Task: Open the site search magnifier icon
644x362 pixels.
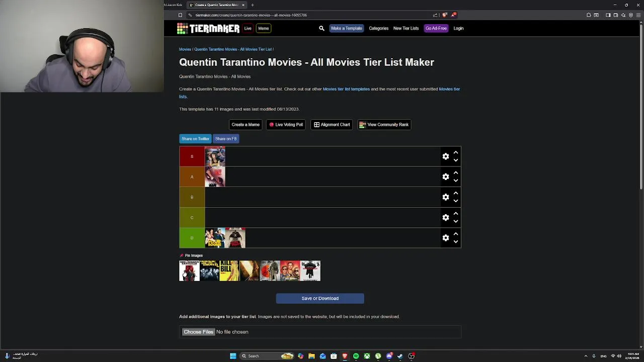Action: coord(321,29)
